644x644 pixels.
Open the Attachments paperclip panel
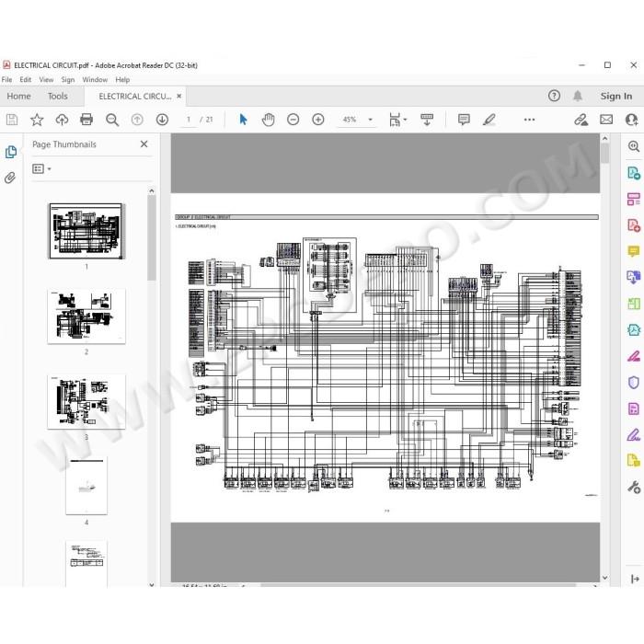[x=10, y=178]
